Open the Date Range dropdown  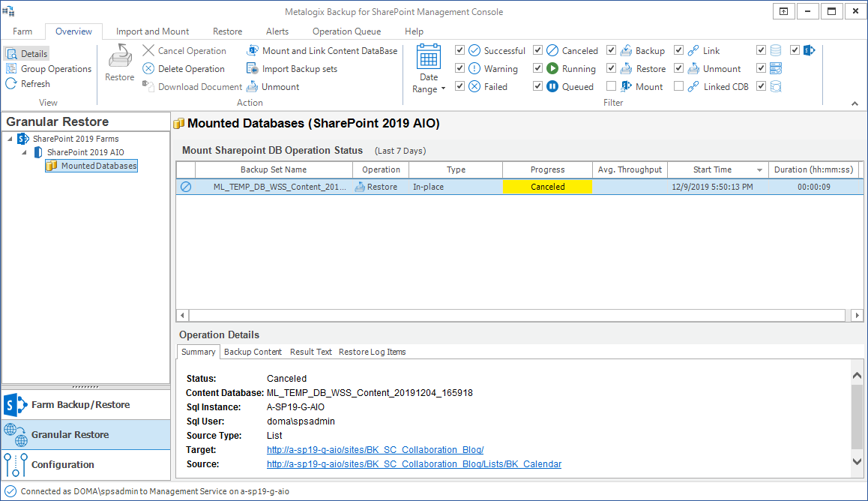click(x=429, y=69)
